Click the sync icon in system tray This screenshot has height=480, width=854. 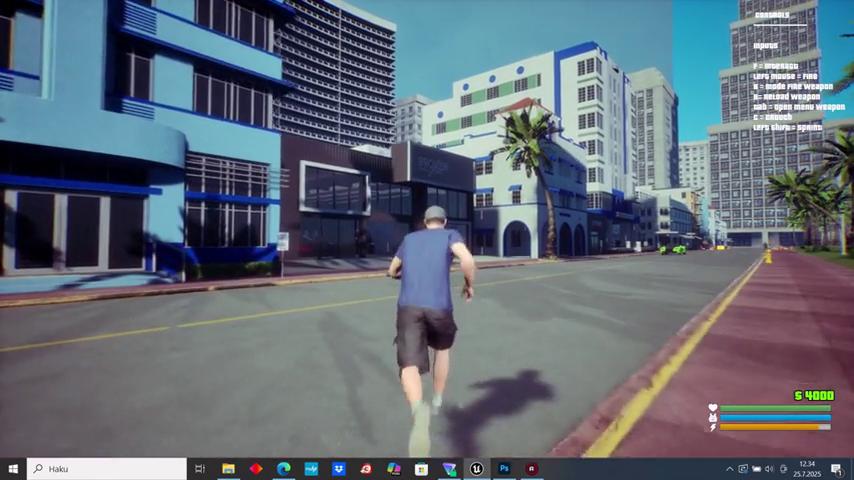783,469
